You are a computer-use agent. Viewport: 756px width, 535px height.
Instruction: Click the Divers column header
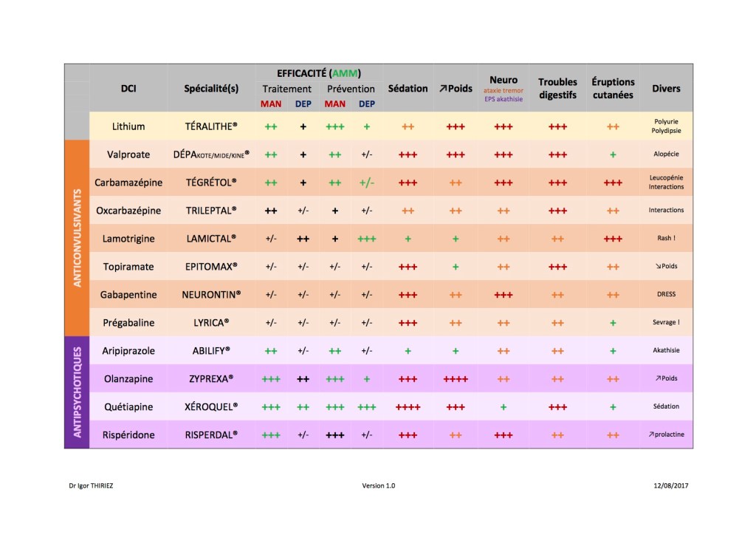point(666,89)
